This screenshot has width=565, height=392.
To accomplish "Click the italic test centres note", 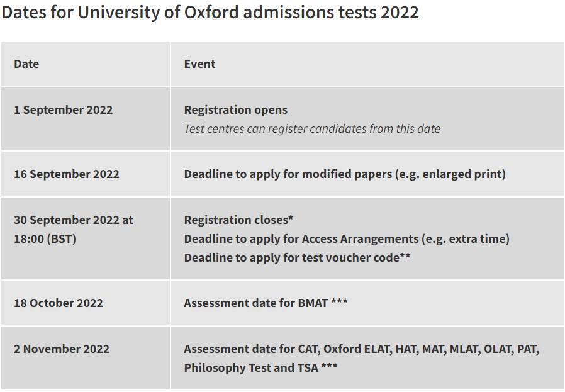I will 311,129.
